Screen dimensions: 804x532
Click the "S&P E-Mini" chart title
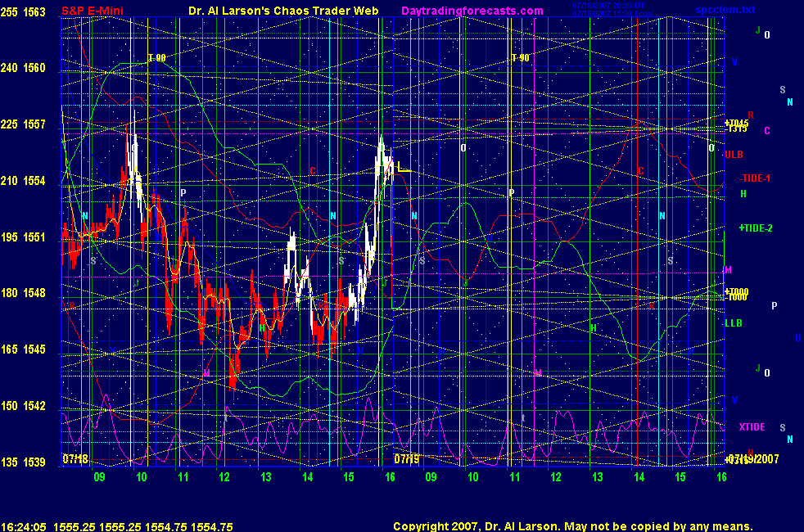click(x=93, y=11)
